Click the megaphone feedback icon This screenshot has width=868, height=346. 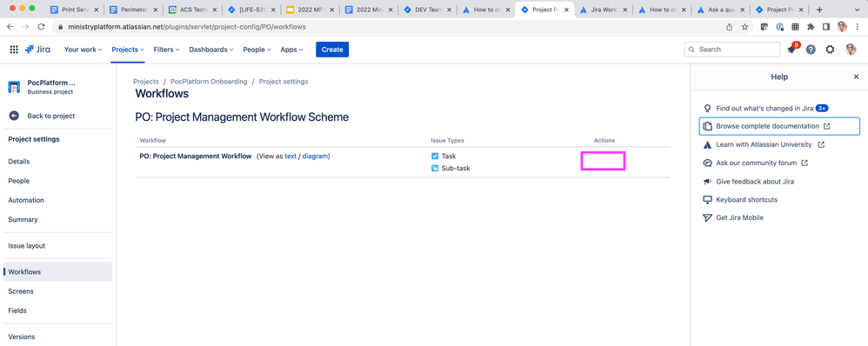pos(707,182)
